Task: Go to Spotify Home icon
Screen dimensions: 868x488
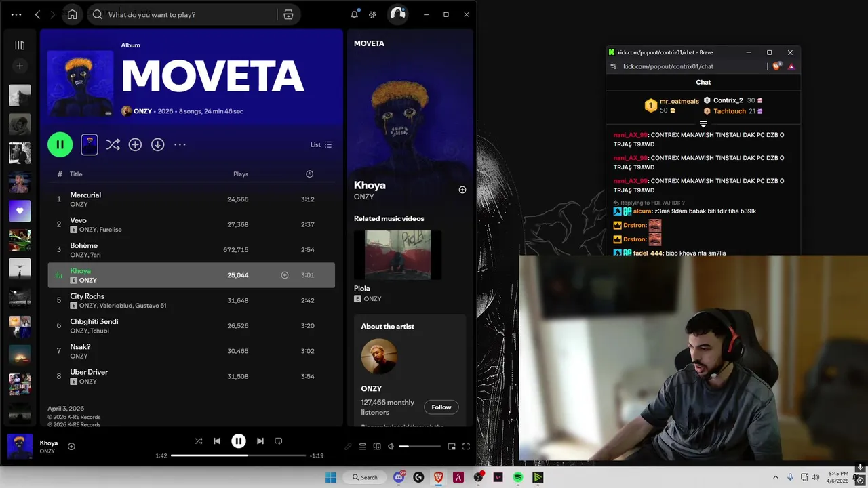Action: coord(72,14)
